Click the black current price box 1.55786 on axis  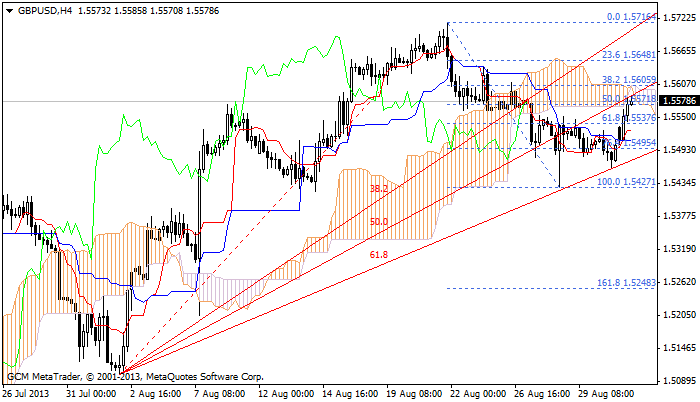(679, 100)
